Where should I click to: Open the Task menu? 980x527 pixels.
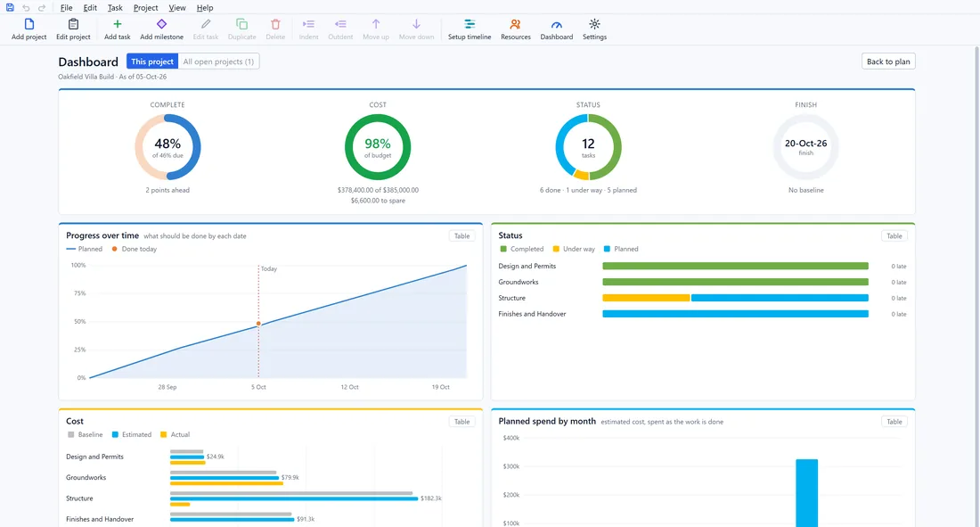click(115, 7)
